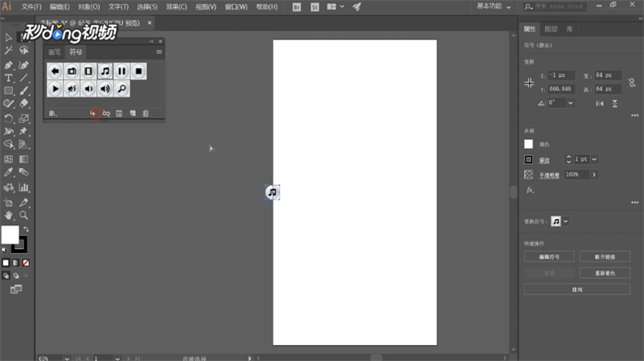Open the Effect menu
This screenshot has height=361, width=644.
(x=176, y=7)
